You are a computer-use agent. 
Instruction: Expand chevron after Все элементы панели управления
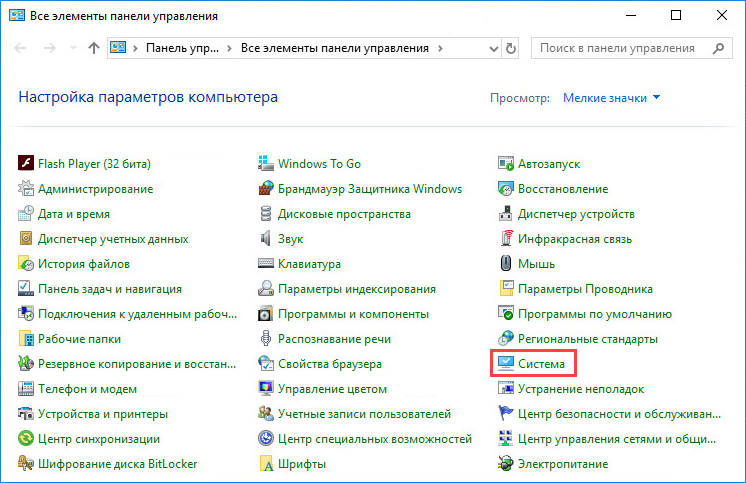pos(440,48)
